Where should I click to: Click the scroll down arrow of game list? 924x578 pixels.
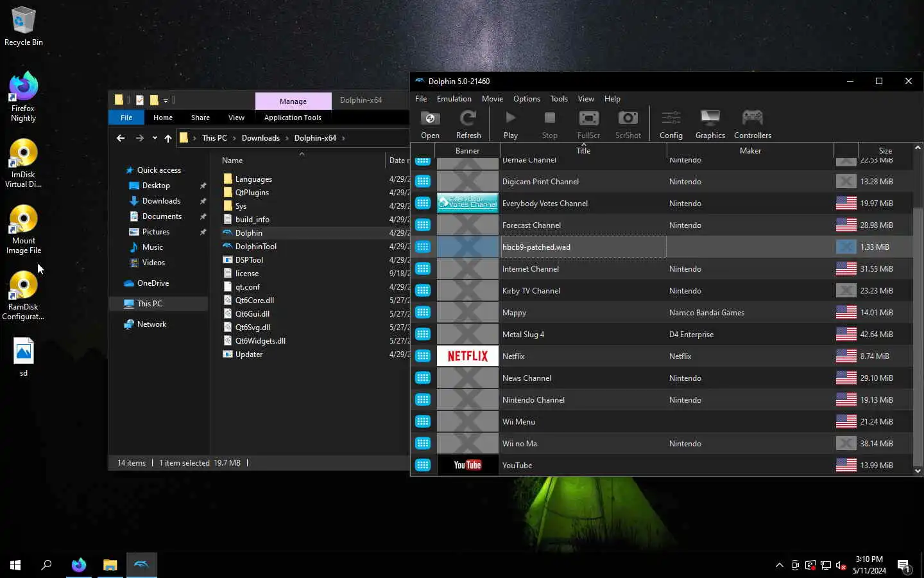tap(918, 471)
